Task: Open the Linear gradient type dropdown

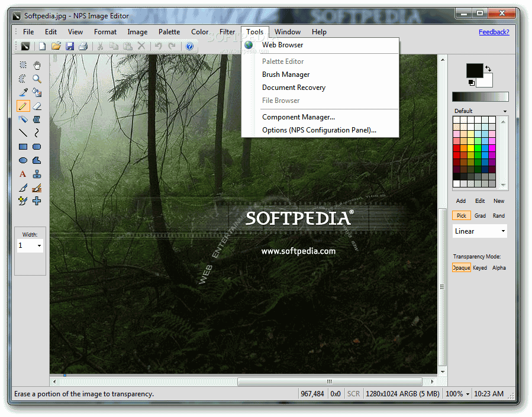Action: point(503,231)
